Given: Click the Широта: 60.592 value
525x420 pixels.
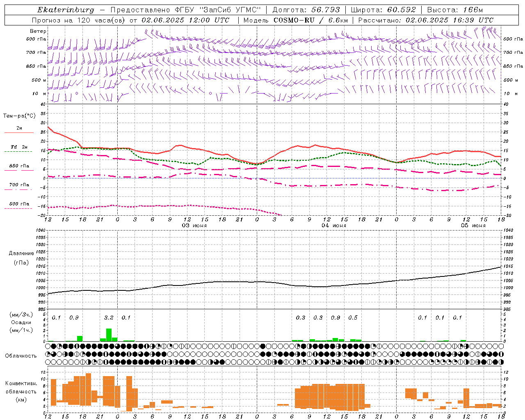Looking at the screenshot, I should click(x=383, y=10).
